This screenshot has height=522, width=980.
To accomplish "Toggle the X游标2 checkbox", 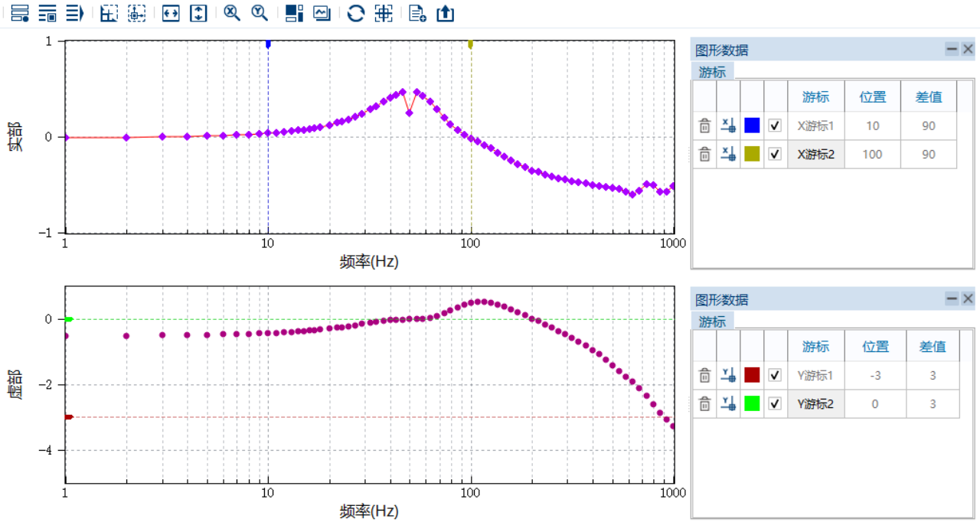I will click(775, 154).
